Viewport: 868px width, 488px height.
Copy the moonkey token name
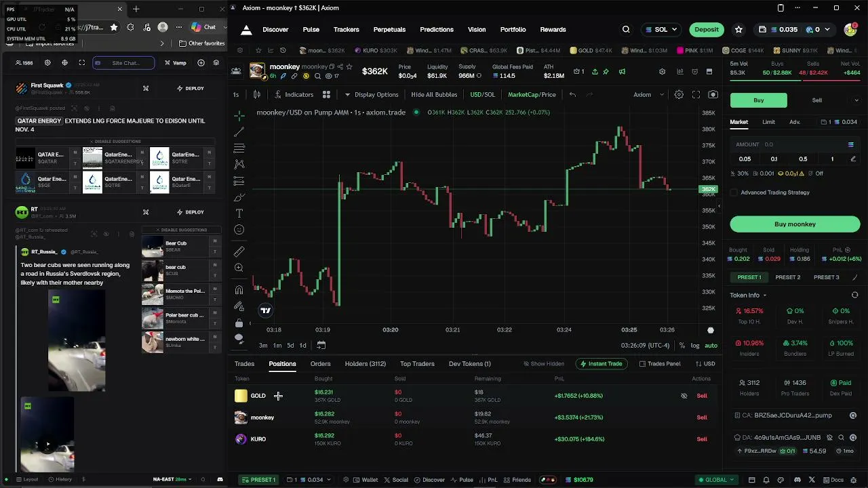coord(332,67)
